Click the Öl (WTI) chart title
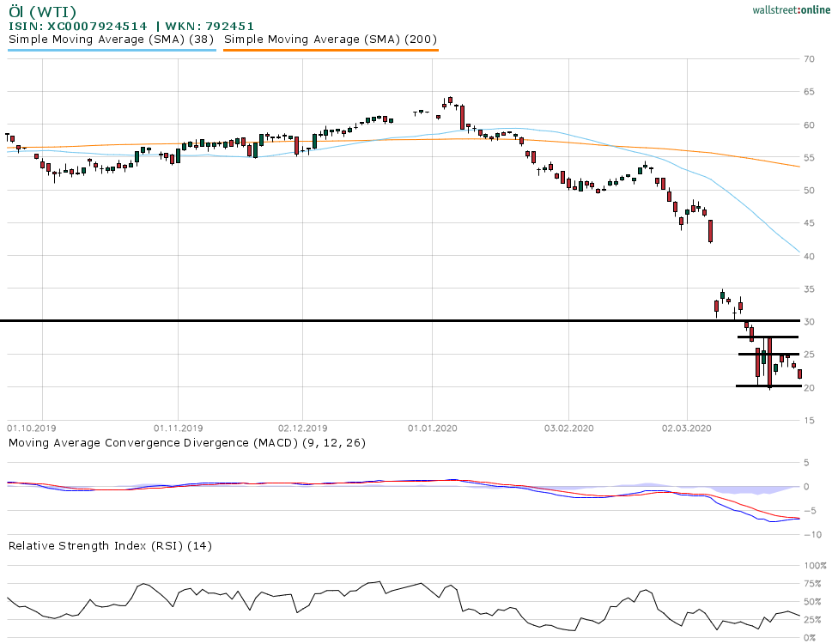This screenshot has width=838, height=644. pos(42,11)
